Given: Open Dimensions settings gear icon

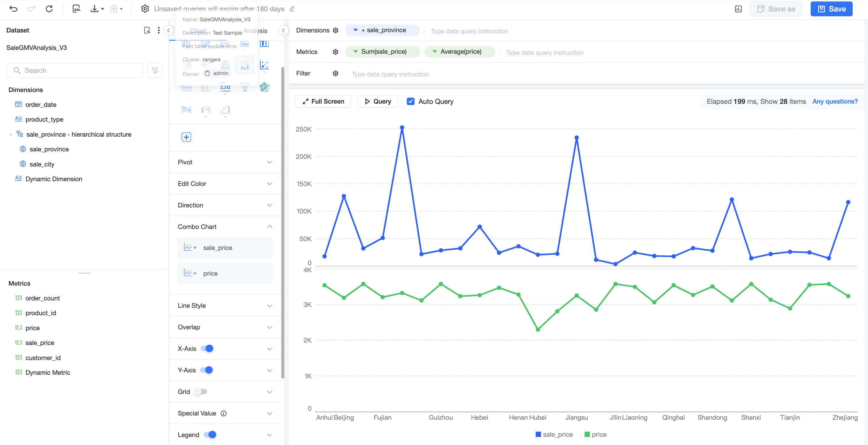Looking at the screenshot, I should [x=335, y=30].
